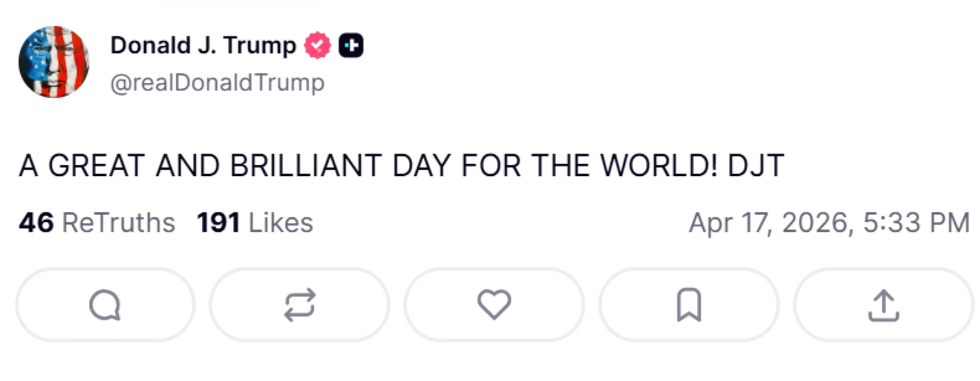Click the dark plus badge beside the name

(351, 45)
